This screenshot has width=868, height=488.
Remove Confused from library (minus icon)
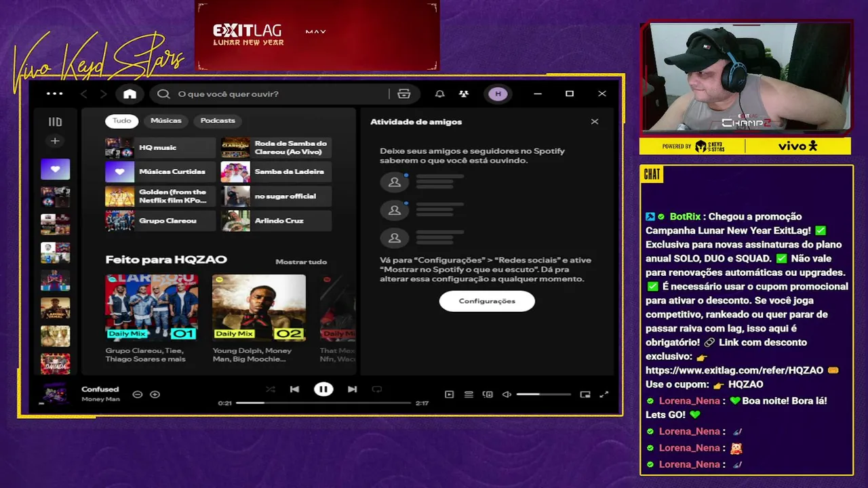(138, 394)
